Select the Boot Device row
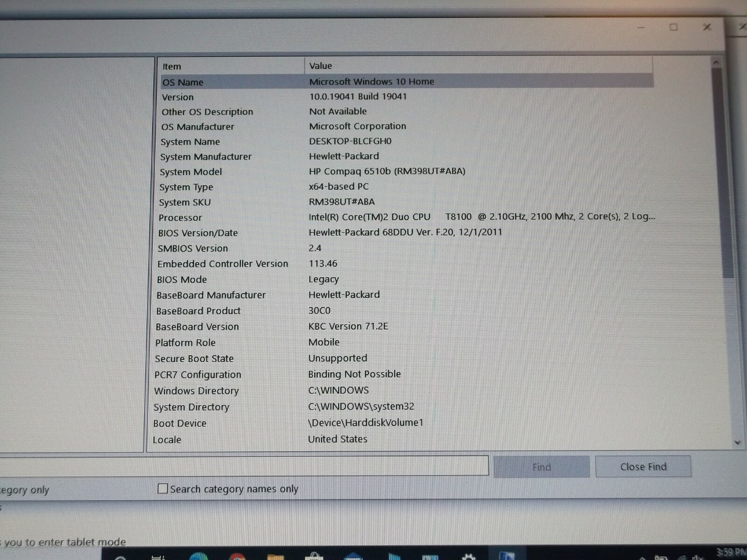 point(407,423)
